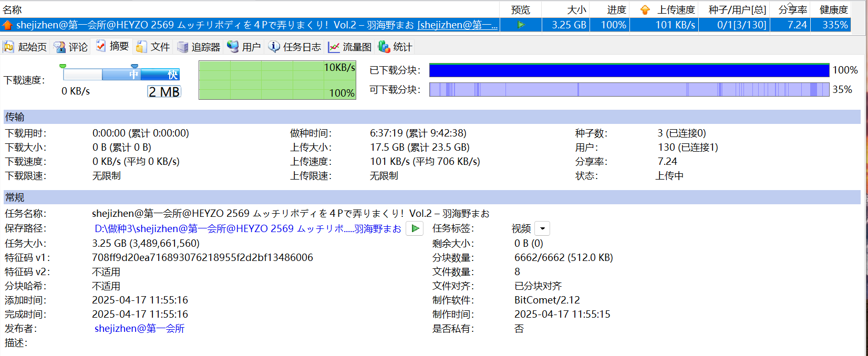Click the 2 MB speed limit field
868x356 pixels.
tap(164, 91)
